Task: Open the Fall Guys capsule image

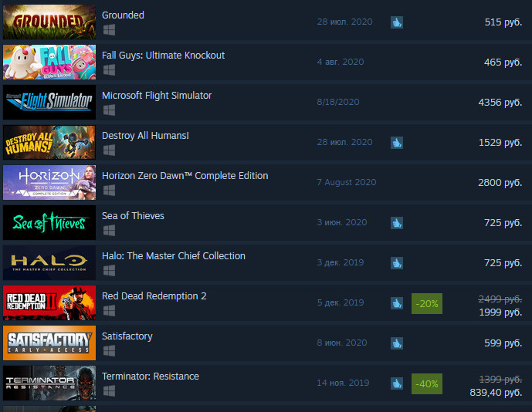Action: point(49,62)
